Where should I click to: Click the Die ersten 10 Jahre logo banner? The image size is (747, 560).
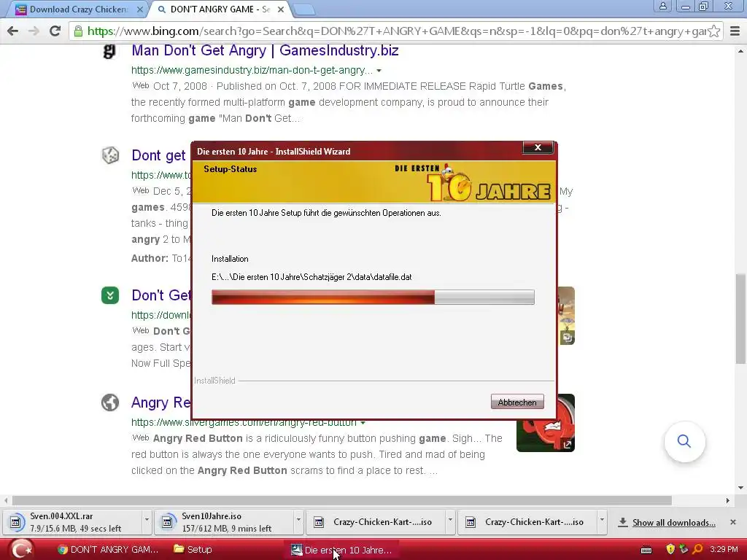coord(473,183)
